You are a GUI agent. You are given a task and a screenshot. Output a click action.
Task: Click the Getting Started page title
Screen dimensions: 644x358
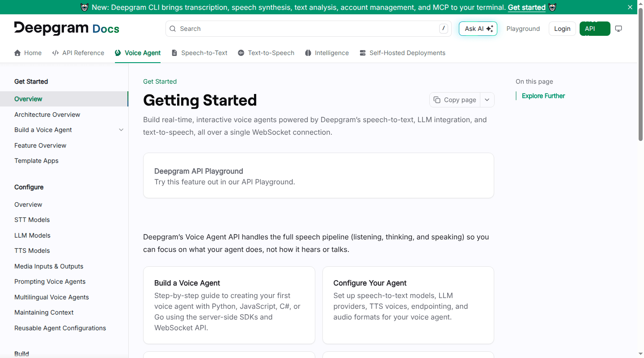(x=200, y=100)
